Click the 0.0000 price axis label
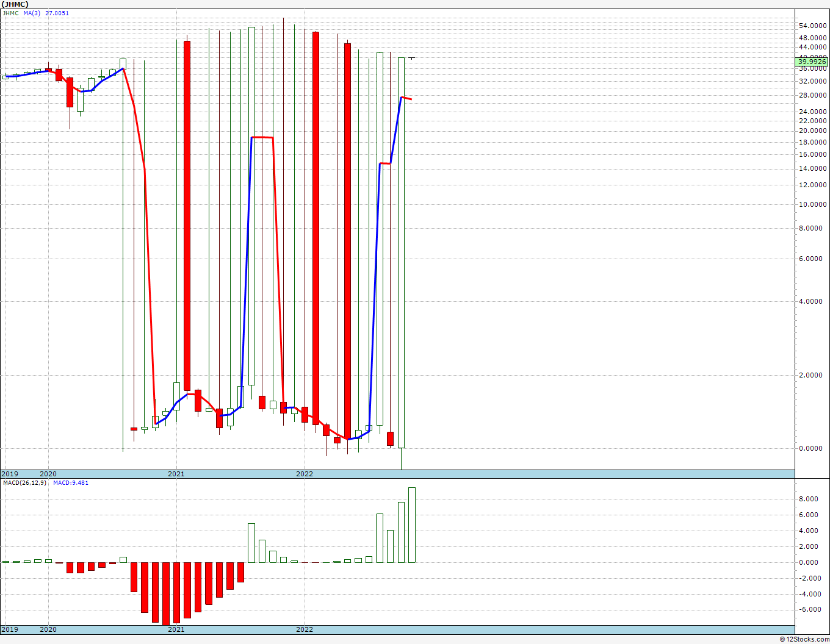The height and width of the screenshot is (644, 830). point(812,448)
